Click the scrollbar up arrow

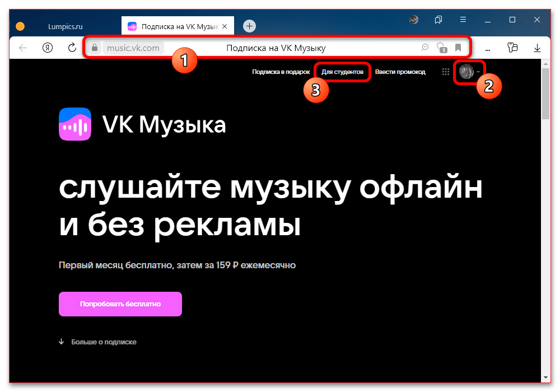pyautogui.click(x=545, y=63)
